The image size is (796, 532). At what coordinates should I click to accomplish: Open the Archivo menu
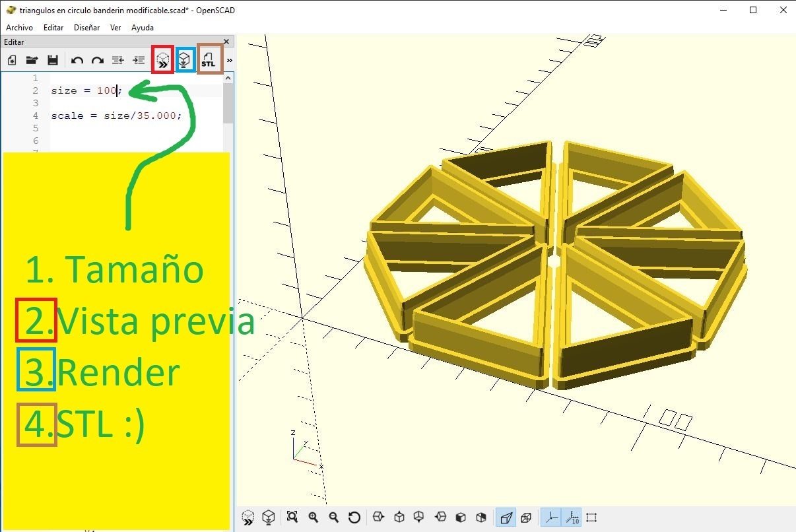19,28
